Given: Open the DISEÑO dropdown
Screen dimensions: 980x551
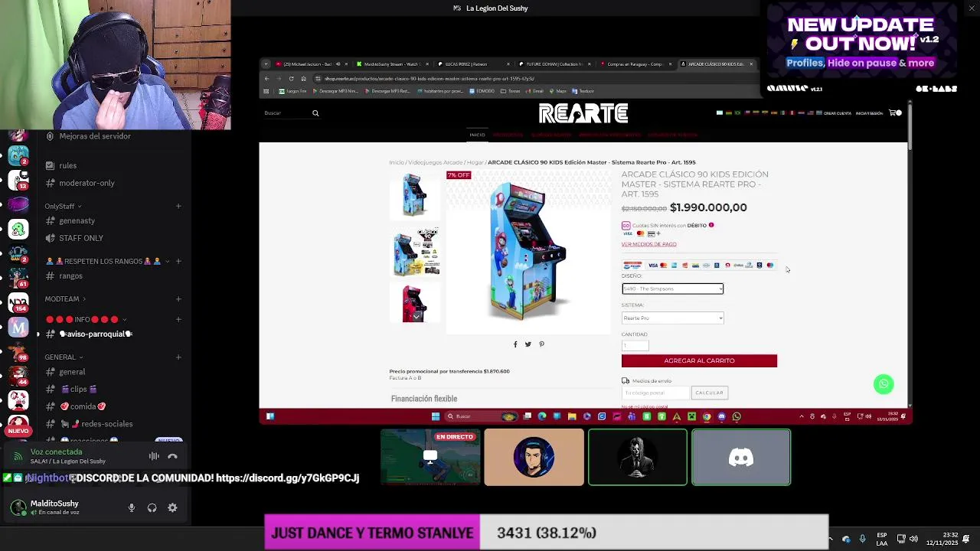Looking at the screenshot, I should coord(672,289).
